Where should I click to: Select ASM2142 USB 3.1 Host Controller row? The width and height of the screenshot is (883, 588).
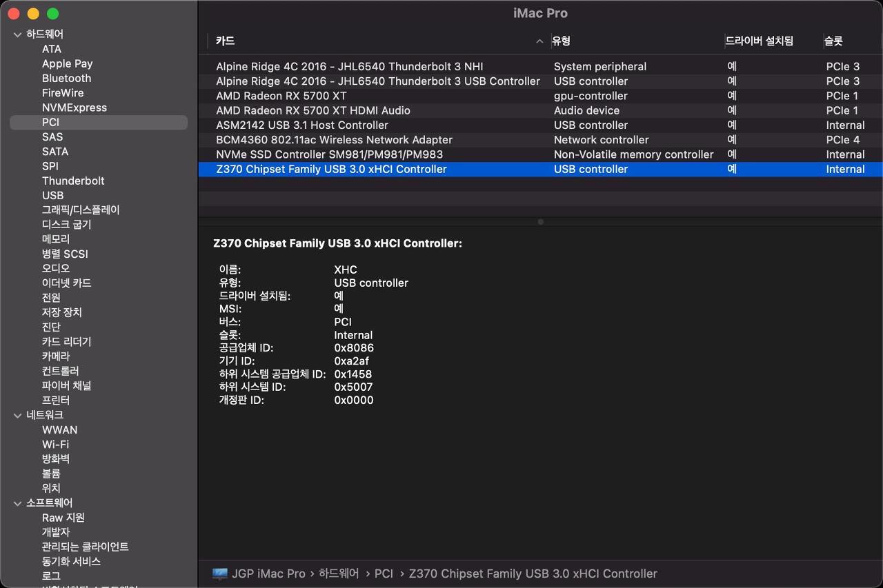(540, 125)
